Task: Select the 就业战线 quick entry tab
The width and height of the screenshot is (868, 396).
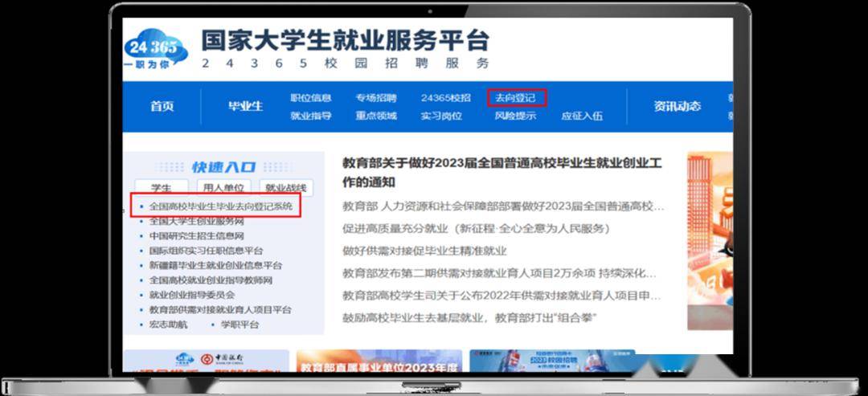Action: pos(286,187)
